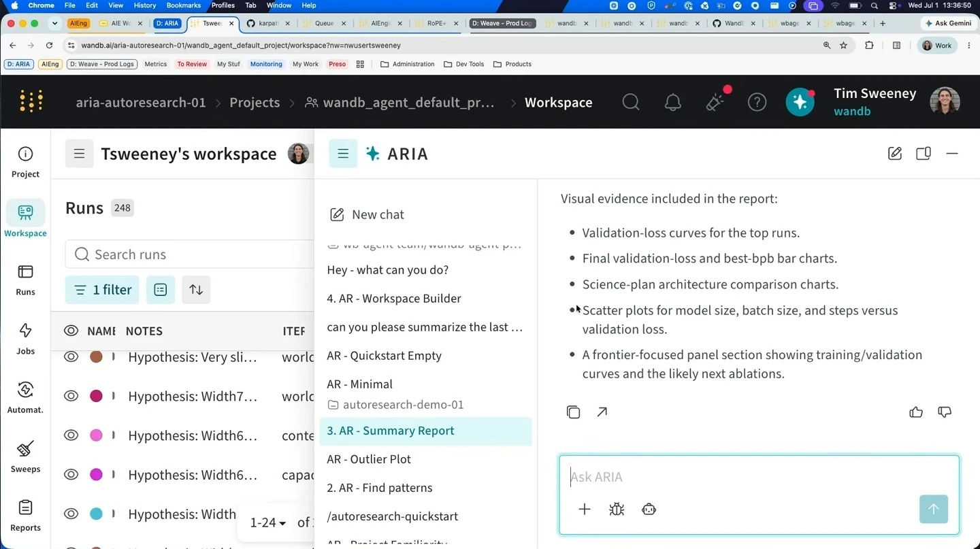Collapse the autoresearch-demo-01 chat folder
Image resolution: width=980 pixels, height=549 pixels.
[x=395, y=405]
